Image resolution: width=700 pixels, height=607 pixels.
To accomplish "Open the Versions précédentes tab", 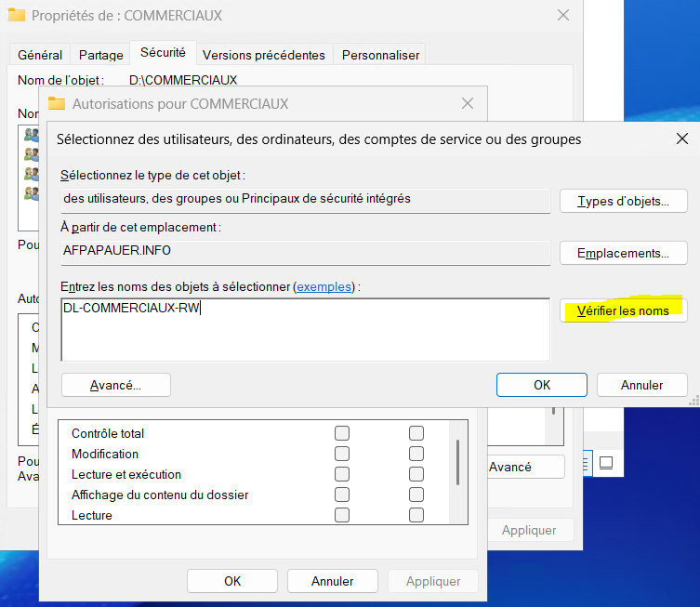I will tap(263, 55).
